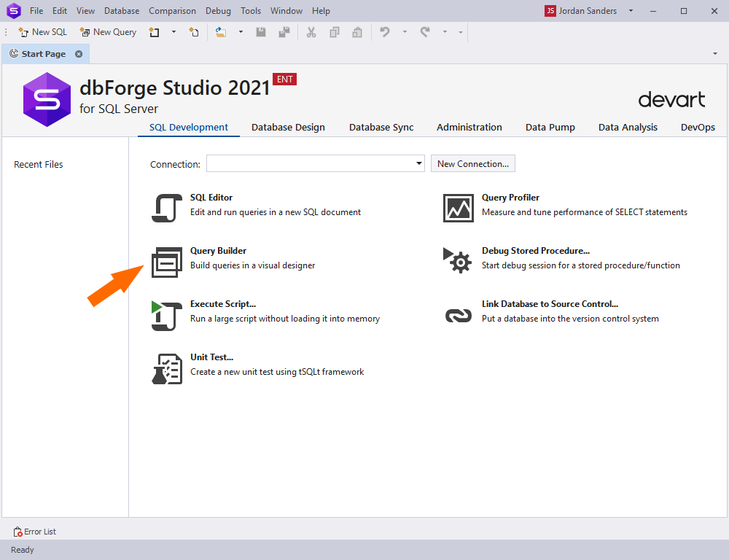Start Debug Stored Procedure gear icon
This screenshot has height=560, width=729.
point(458,261)
